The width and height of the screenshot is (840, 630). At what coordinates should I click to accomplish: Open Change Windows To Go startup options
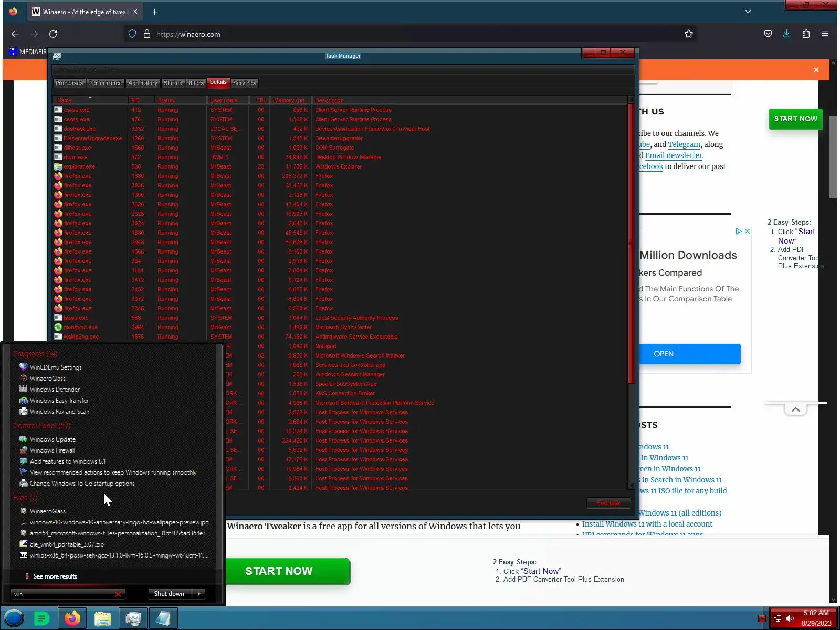coord(82,484)
